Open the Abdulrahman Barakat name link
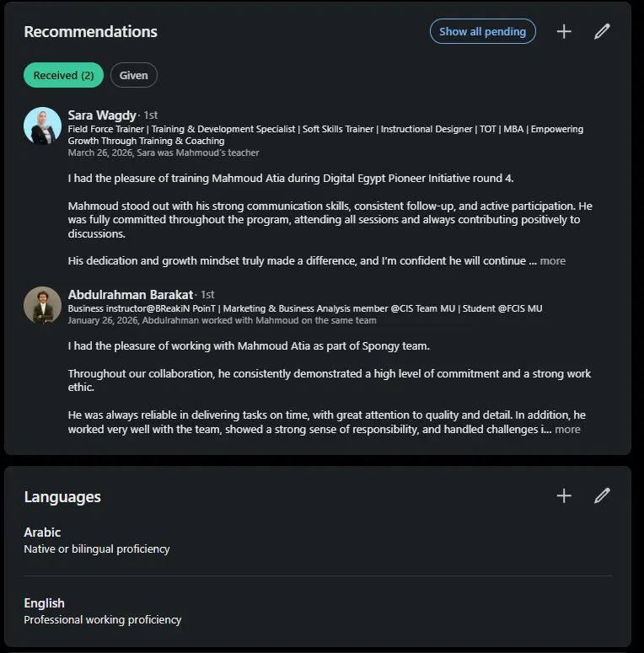The height and width of the screenshot is (653, 644). (x=130, y=295)
